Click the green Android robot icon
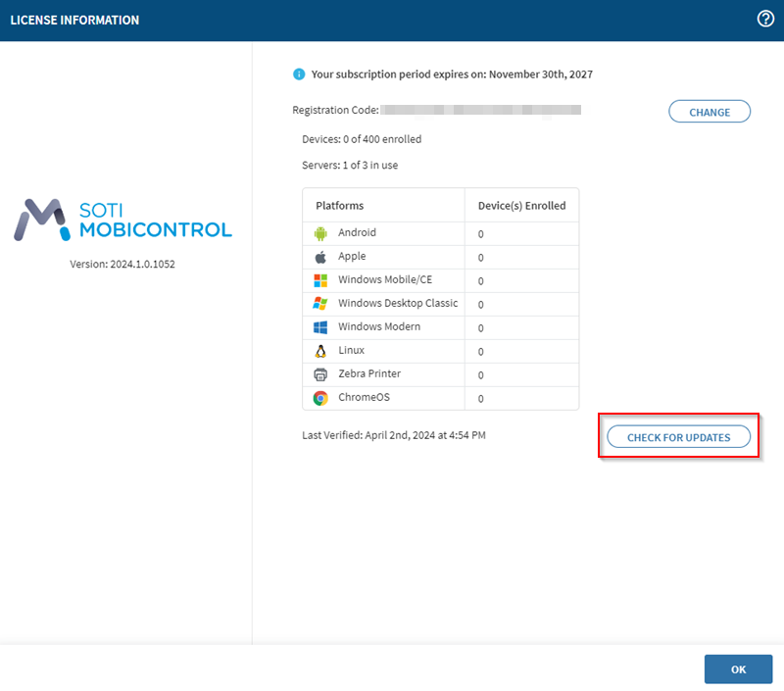The image size is (784, 691). [x=319, y=233]
